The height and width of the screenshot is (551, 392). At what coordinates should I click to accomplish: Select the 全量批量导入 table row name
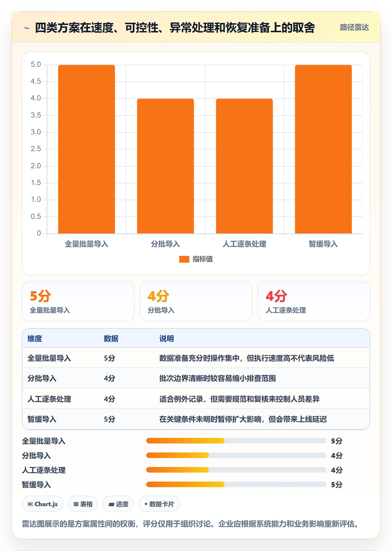[x=49, y=358]
